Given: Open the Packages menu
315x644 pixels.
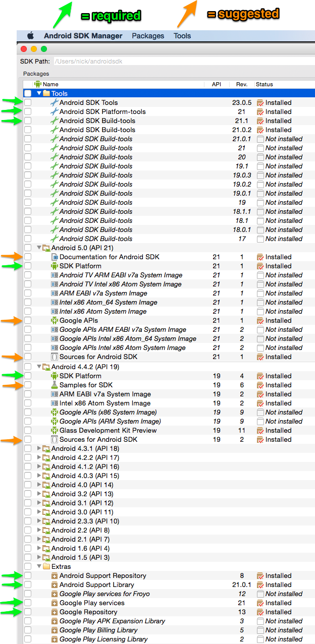Looking at the screenshot, I should point(148,36).
